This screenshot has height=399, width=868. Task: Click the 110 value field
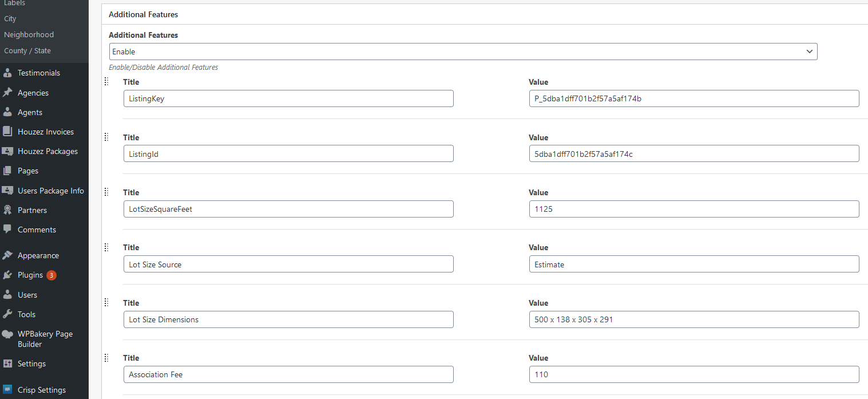point(694,374)
